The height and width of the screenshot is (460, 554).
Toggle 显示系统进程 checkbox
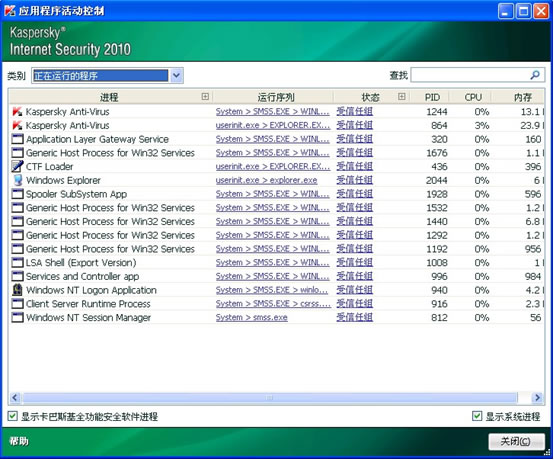(477, 416)
